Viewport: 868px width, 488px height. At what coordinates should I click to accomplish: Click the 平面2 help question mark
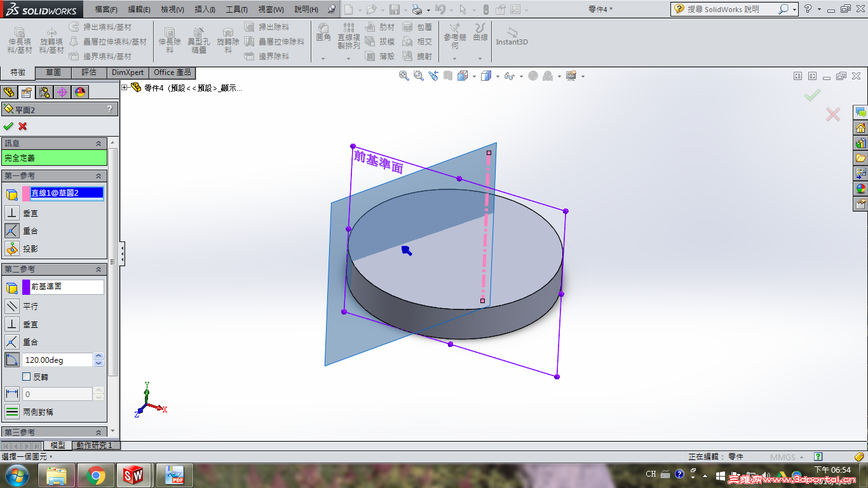[109, 109]
